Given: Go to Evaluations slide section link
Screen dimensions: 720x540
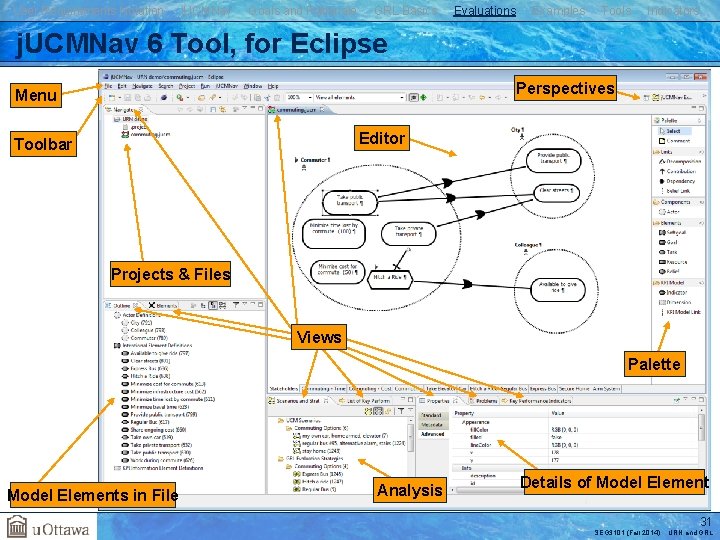Looking at the screenshot, I should [485, 11].
